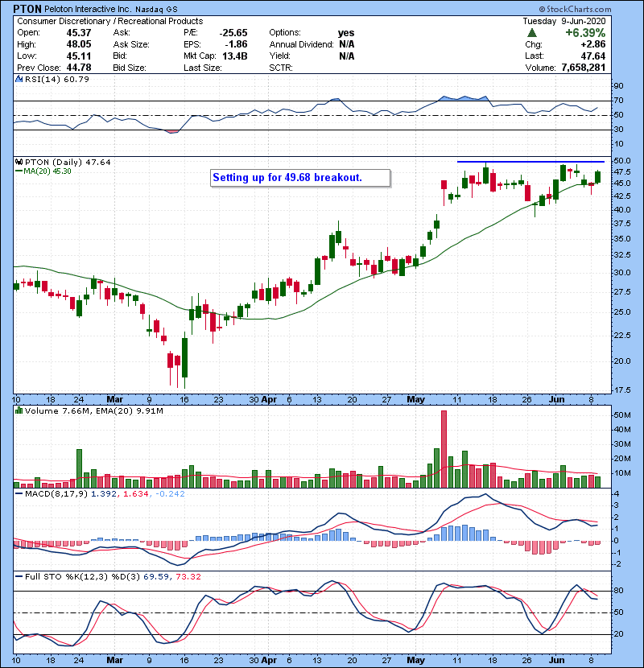Click the 50M volume axis label
The width and height of the screenshot is (644, 668).
(x=622, y=415)
